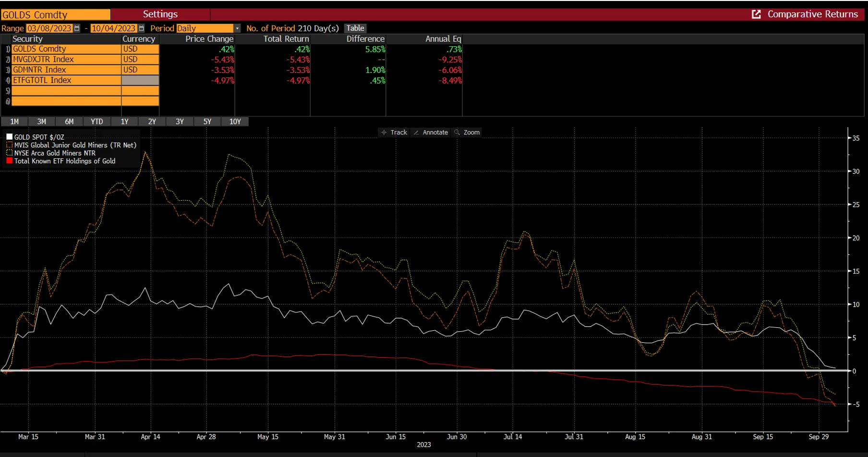Screen dimensions: 868x457
Task: Click USD currency field for GOLDS Comdty
Action: [140, 49]
